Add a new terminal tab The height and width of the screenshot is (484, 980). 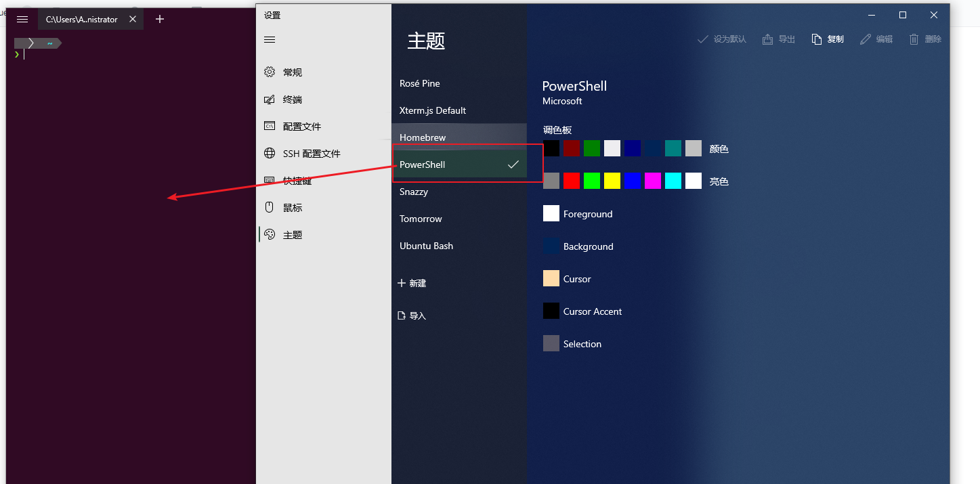click(160, 19)
